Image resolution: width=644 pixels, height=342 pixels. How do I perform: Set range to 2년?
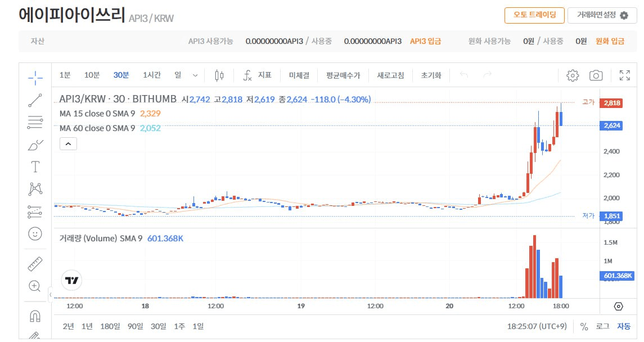[x=68, y=326]
